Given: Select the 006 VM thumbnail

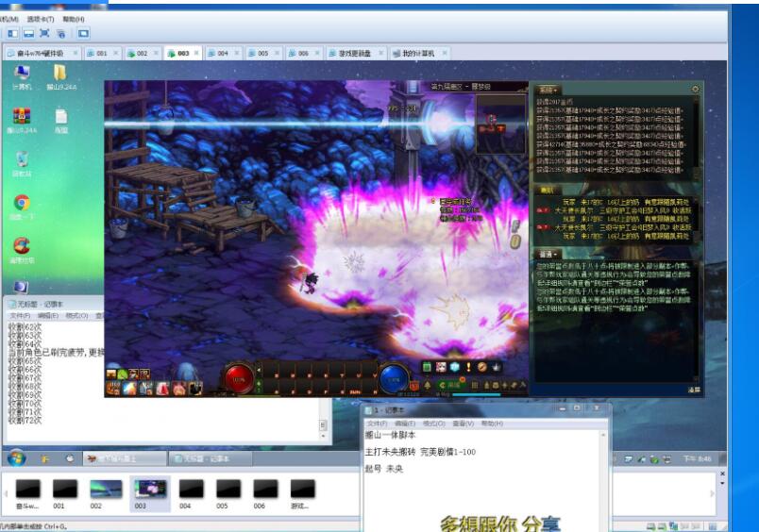Looking at the screenshot, I should (265, 493).
